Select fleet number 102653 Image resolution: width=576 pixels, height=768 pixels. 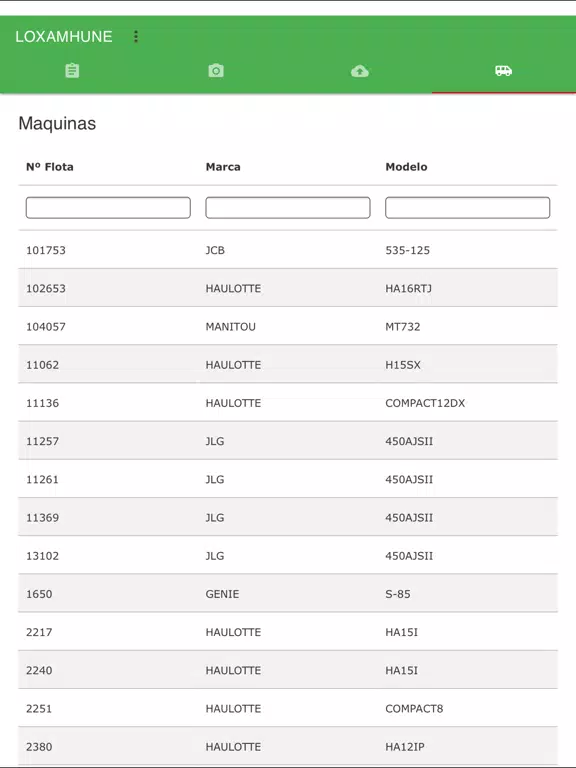(46, 288)
